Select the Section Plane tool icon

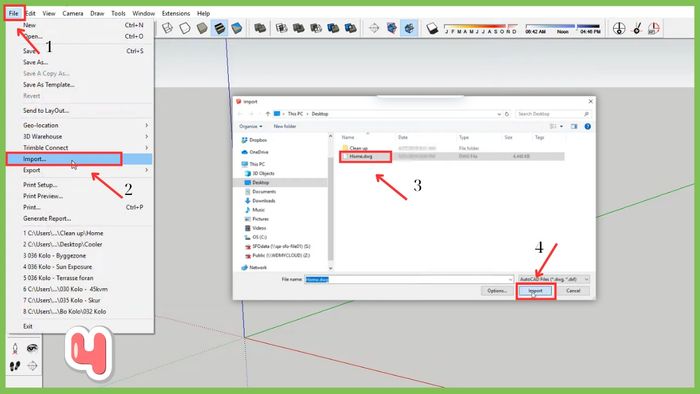click(374, 28)
